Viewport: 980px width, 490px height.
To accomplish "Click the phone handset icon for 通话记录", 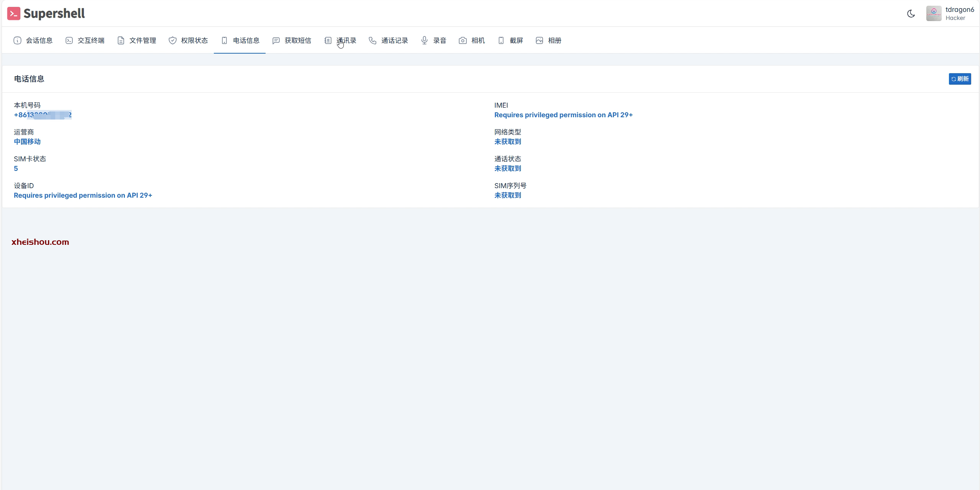I will [373, 41].
